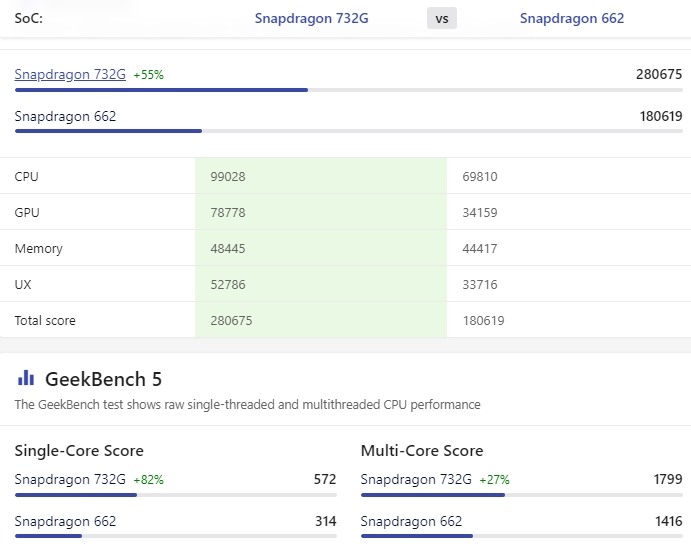
Task: Select single-core score 314
Action: point(326,521)
